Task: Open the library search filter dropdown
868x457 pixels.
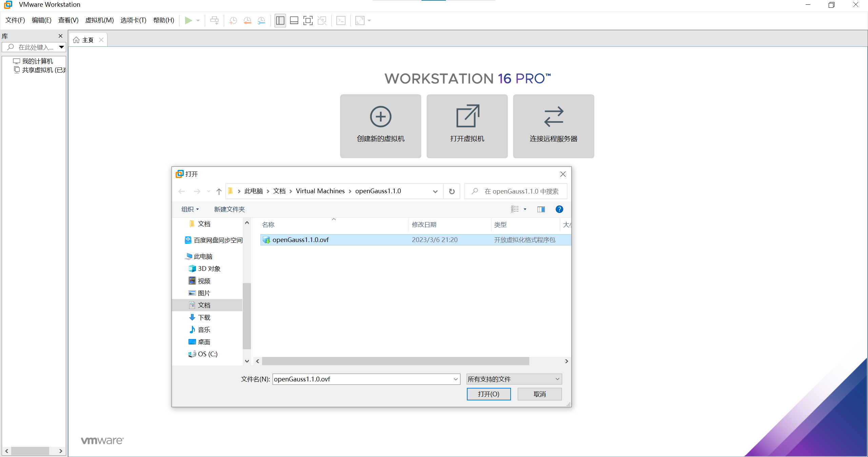Action: tap(61, 47)
